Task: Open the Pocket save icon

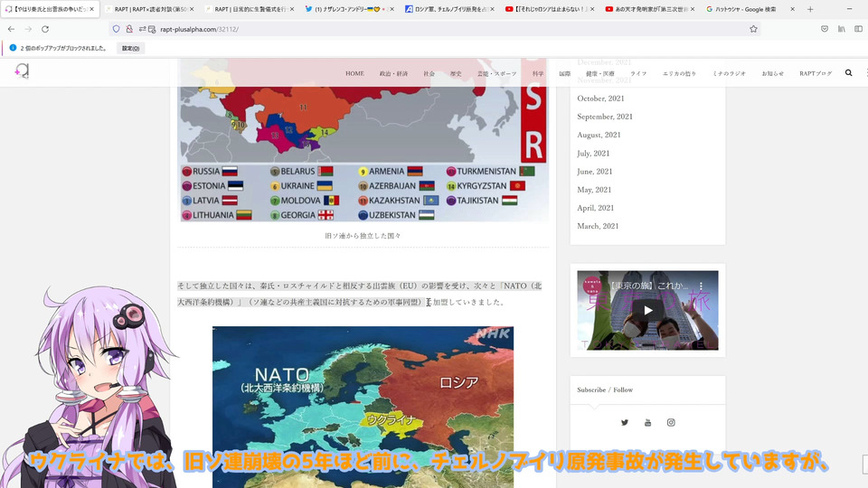Action: [825, 29]
